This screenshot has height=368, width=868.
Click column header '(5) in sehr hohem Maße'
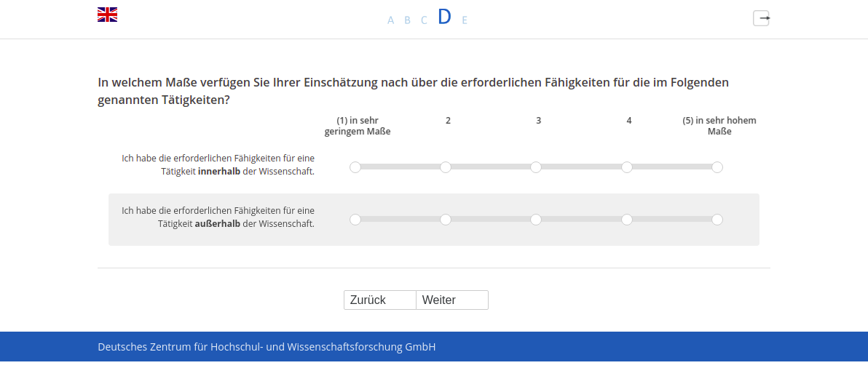pyautogui.click(x=719, y=126)
